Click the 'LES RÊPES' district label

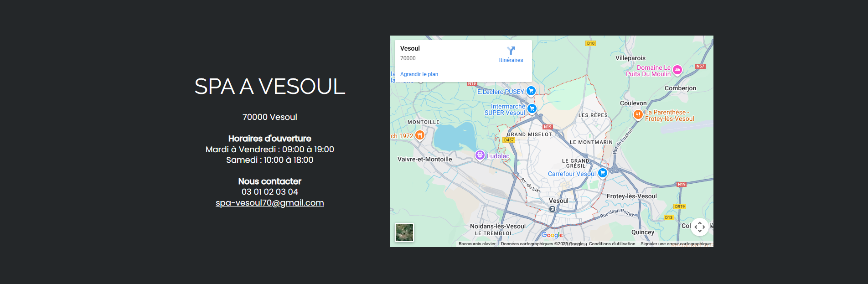point(593,115)
